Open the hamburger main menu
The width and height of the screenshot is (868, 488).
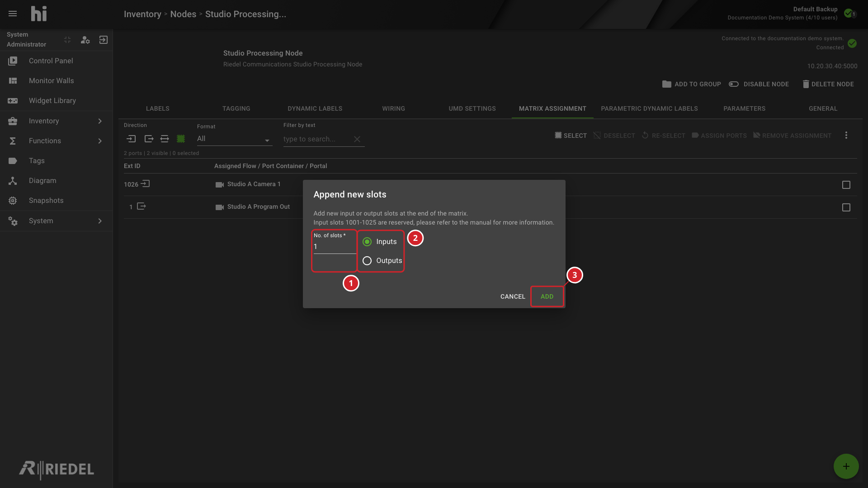tap(13, 14)
